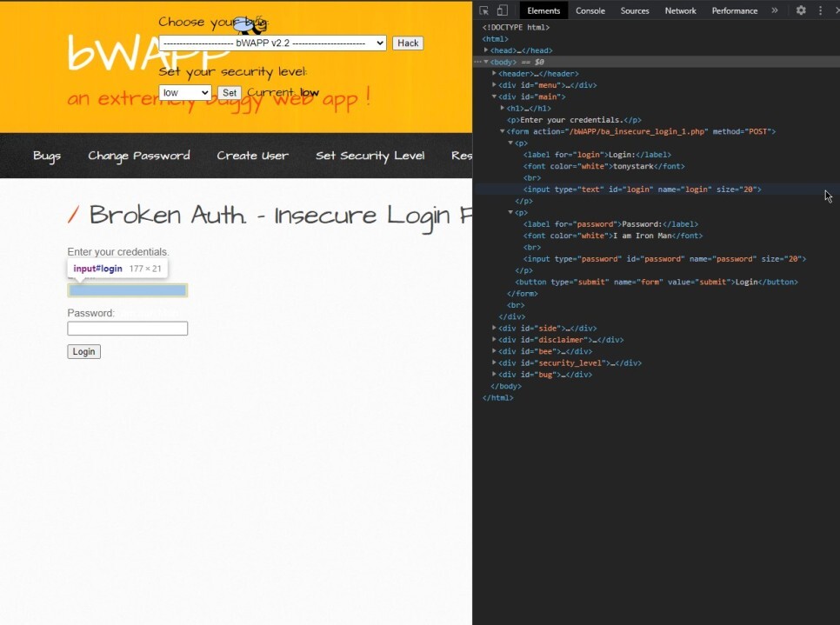Switch to the Sources tab

point(634,10)
